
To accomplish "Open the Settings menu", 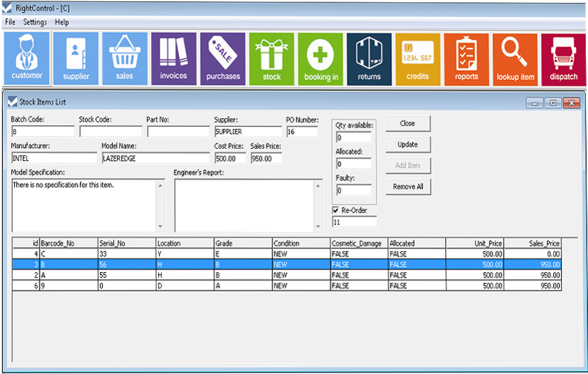I will click(35, 22).
